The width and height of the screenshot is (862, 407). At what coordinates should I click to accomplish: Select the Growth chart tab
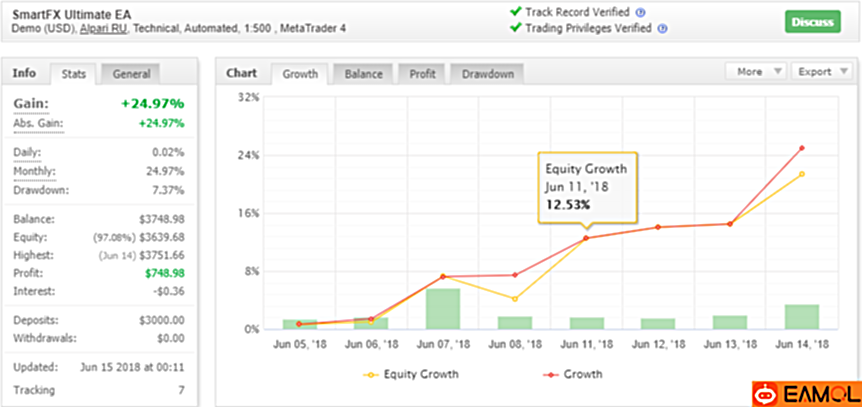click(x=300, y=74)
